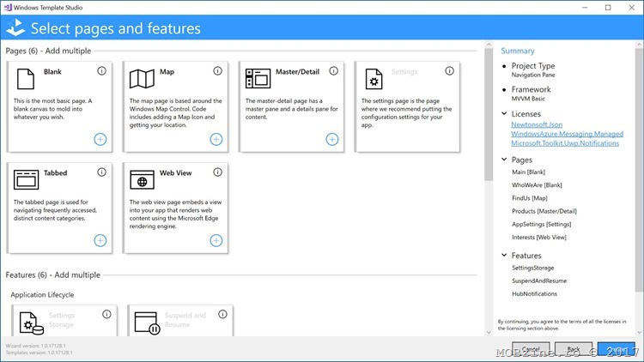The image size is (644, 362).
Task: Open the Microsoft.Toolkit.Uwp.Notifications license link
Action: [564, 143]
